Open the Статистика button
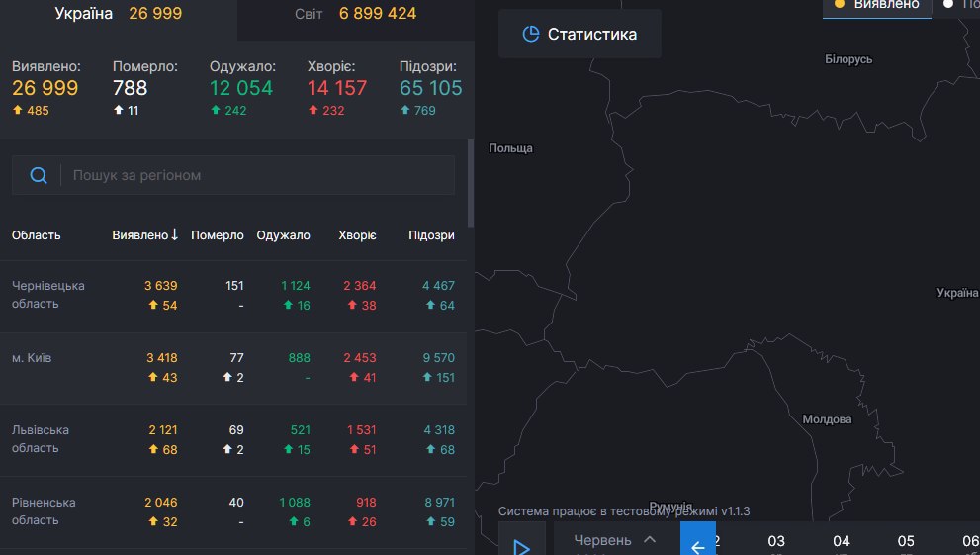Viewport: 980px width, 555px height. 579,35
